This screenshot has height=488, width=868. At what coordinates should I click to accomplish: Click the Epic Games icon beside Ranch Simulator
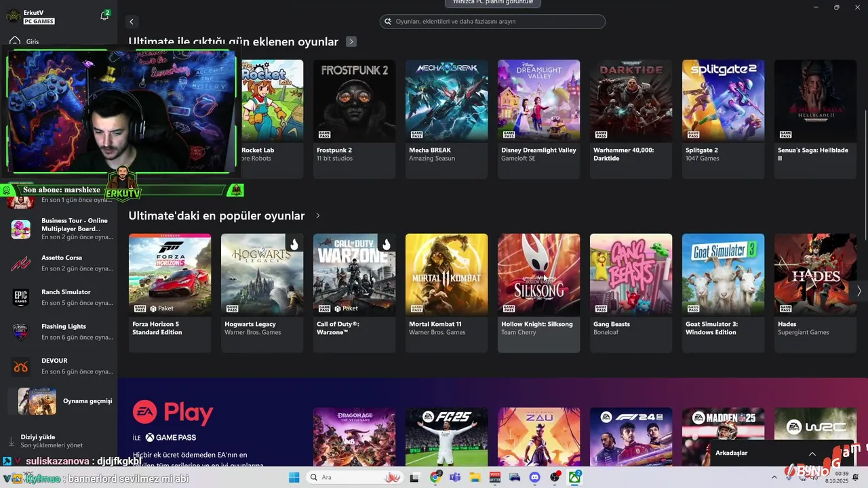(21, 298)
